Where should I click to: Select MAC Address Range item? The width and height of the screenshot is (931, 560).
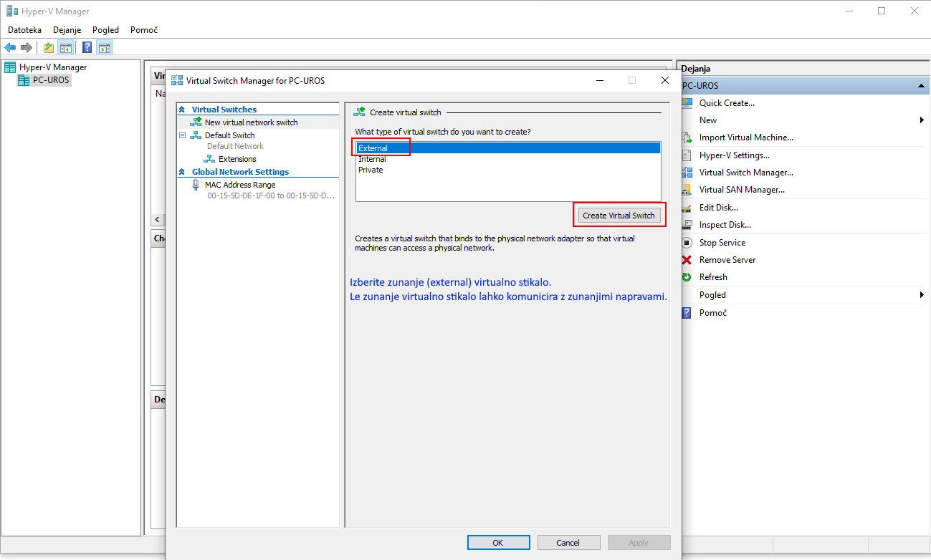coord(240,185)
